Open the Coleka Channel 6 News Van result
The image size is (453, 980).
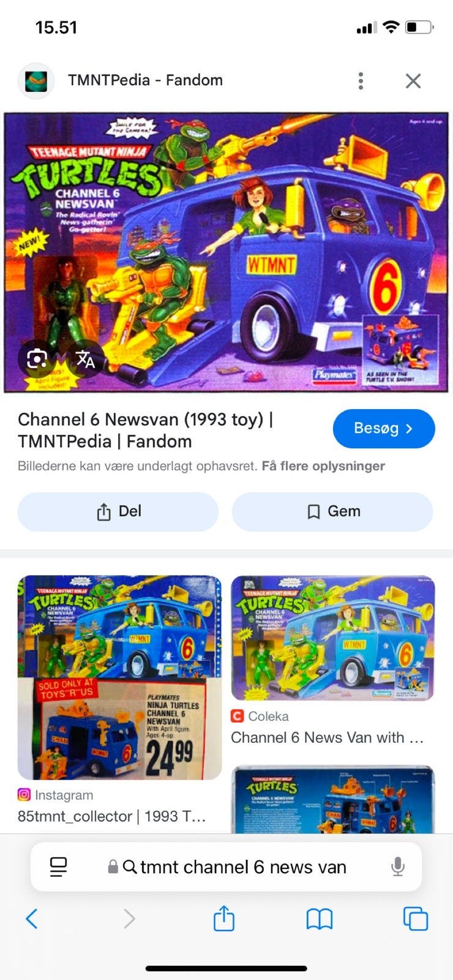[328, 737]
